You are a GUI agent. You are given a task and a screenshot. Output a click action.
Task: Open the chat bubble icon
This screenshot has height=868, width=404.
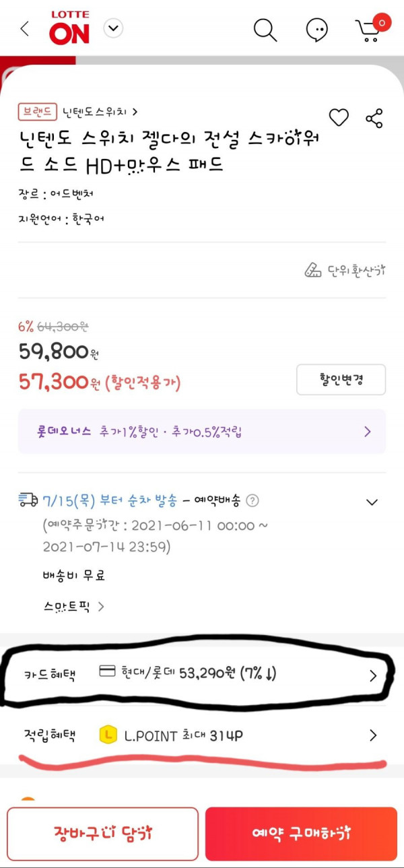[x=316, y=29]
